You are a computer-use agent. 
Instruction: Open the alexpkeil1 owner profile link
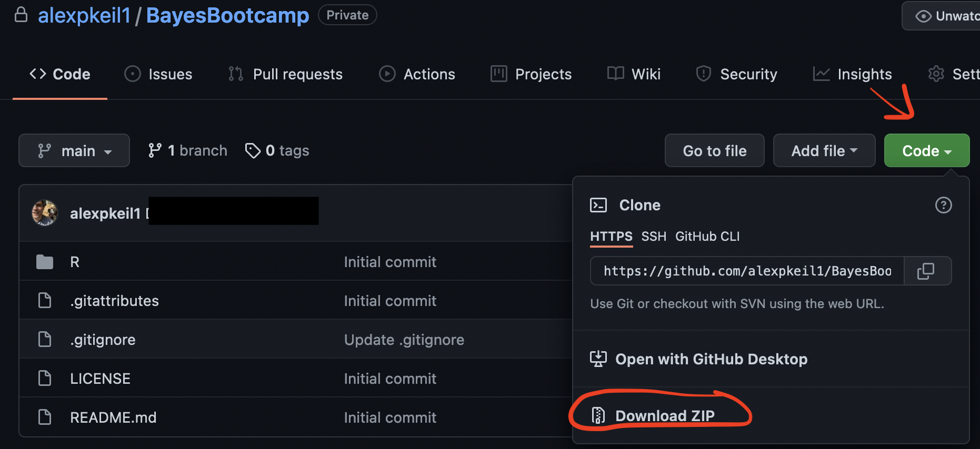pos(84,16)
